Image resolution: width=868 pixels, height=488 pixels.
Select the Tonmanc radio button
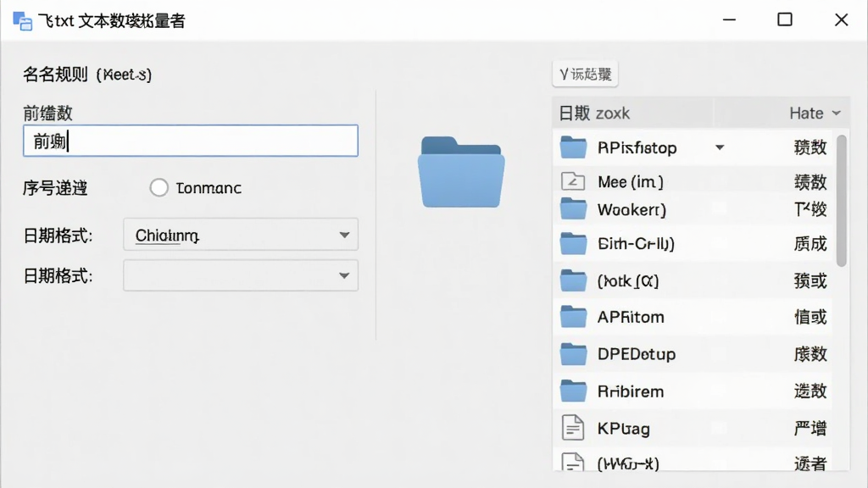click(159, 187)
